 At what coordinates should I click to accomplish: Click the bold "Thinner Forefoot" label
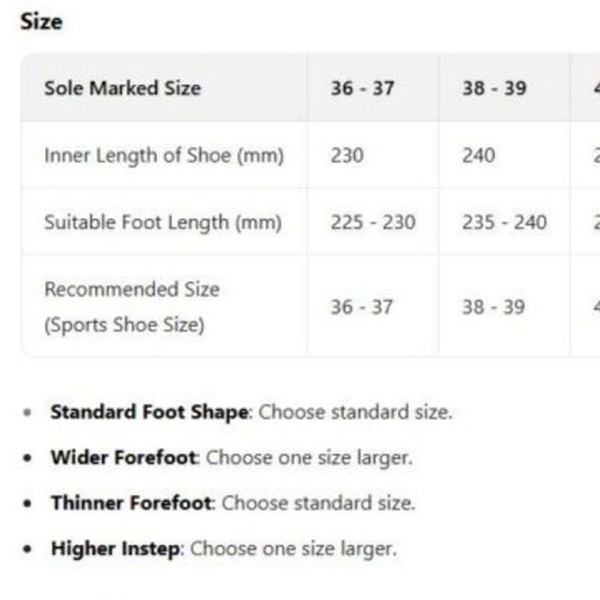131,503
